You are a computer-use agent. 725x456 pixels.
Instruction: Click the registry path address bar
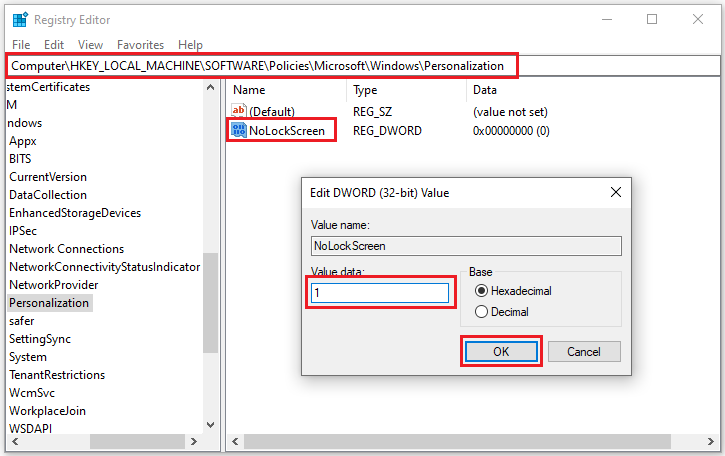click(363, 66)
